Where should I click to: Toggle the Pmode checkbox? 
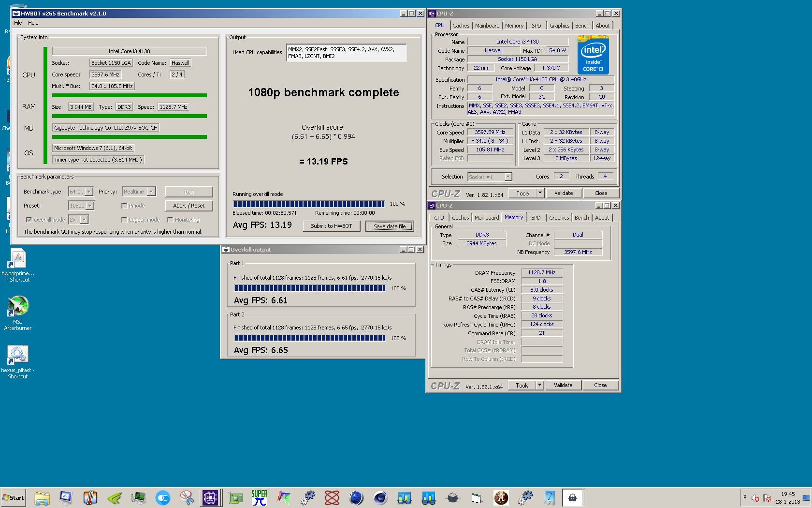click(x=124, y=206)
